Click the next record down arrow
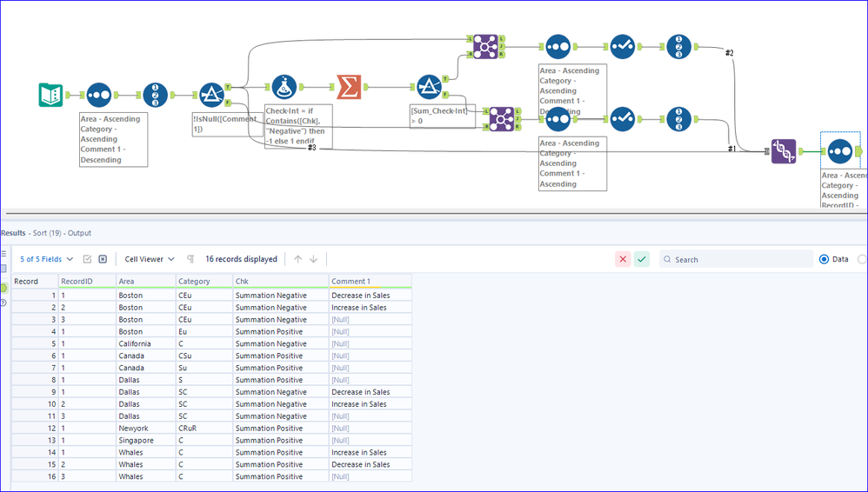 click(x=313, y=259)
